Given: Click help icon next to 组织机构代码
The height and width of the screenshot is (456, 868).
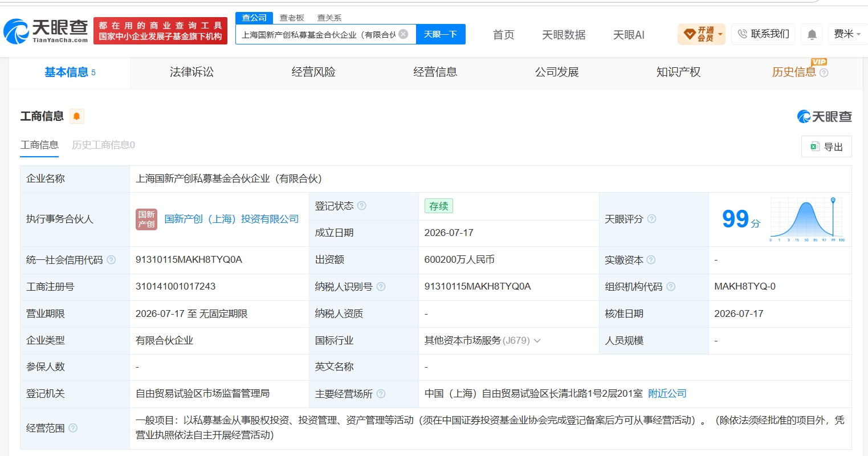Looking at the screenshot, I should click(671, 287).
